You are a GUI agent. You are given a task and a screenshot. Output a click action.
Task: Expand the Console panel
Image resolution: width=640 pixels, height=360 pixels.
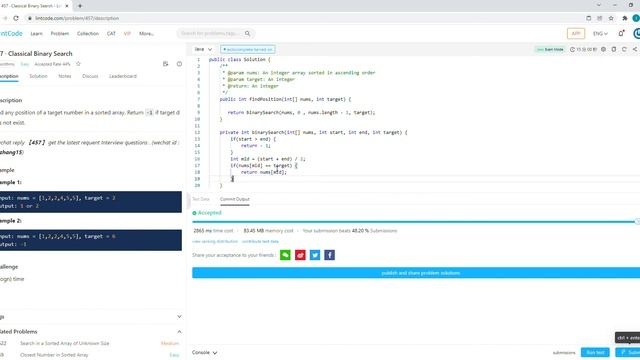click(204, 353)
